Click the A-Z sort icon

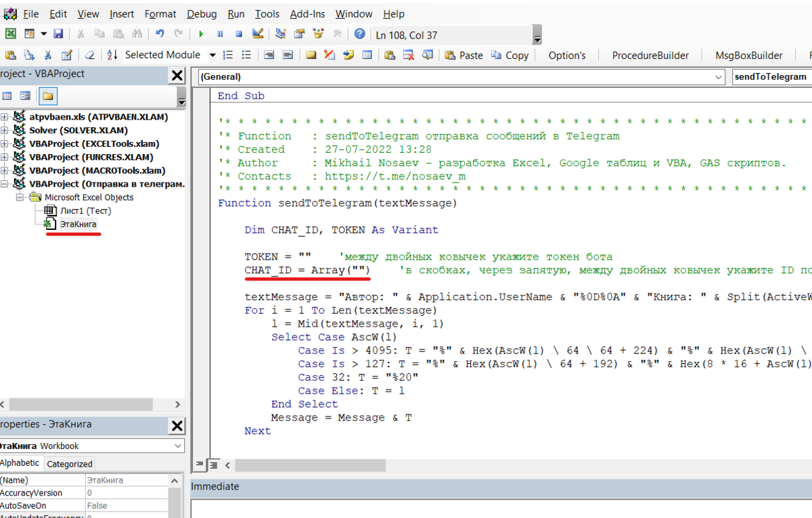click(x=112, y=55)
